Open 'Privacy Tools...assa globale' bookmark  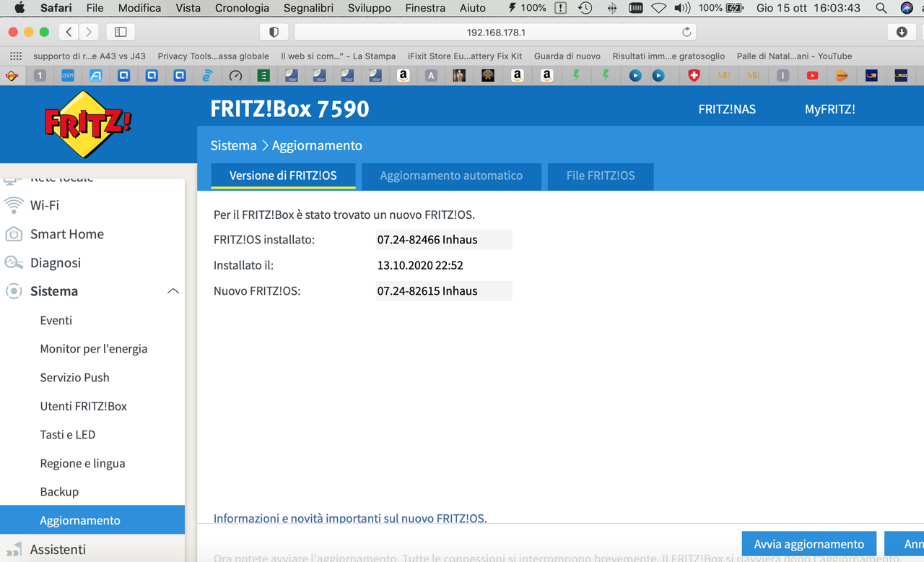(x=213, y=56)
